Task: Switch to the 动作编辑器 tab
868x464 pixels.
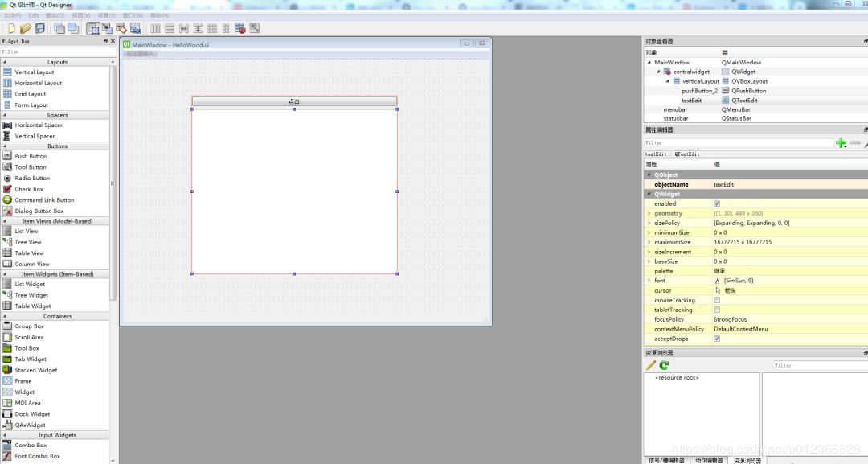Action: [709, 460]
